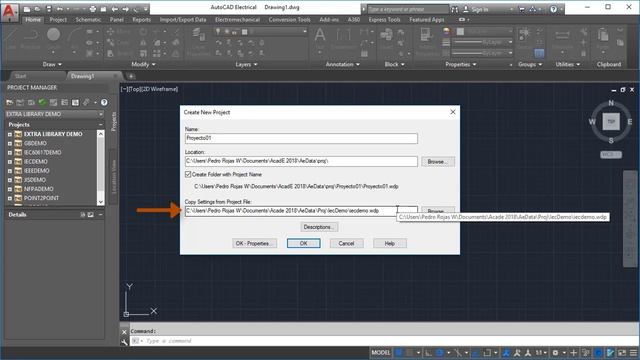Click the Plot printer icon in quick access toolbar
The height and width of the screenshot is (360, 640).
click(x=93, y=9)
